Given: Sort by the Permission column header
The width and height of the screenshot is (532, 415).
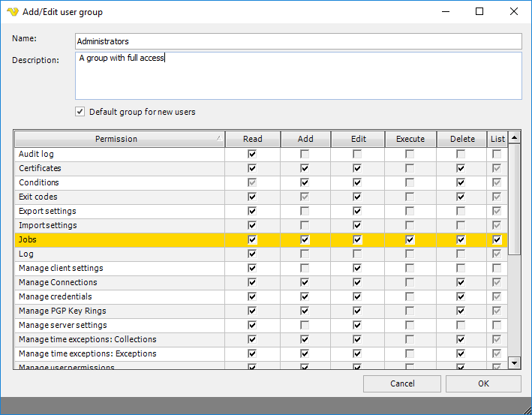Looking at the screenshot, I should pos(116,139).
